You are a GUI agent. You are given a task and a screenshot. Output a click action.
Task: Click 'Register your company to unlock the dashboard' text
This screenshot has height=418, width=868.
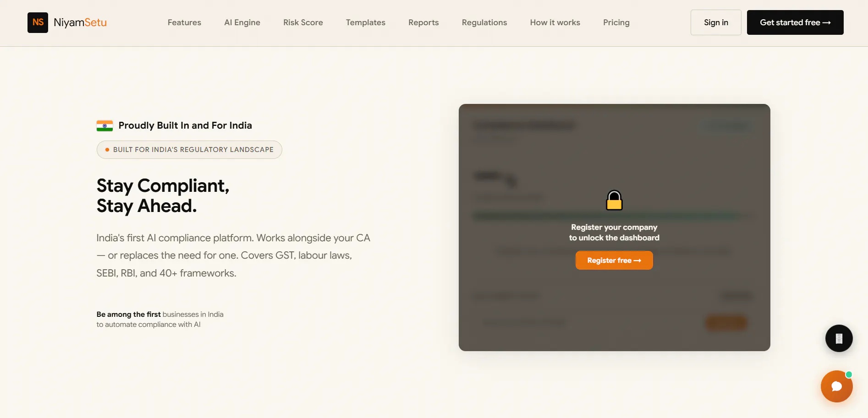(x=614, y=232)
